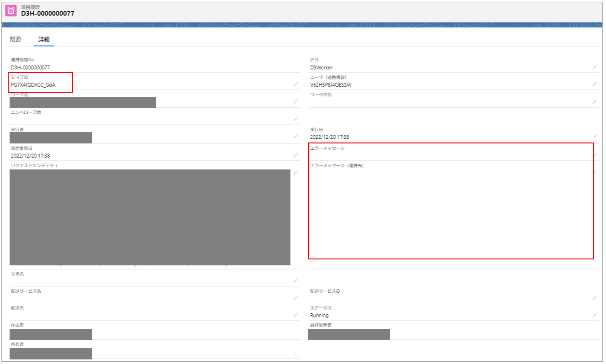Image resolution: width=606 pixels, height=364 pixels.
Task: Click the edit pencil for ワーク件名
Action: [595, 102]
